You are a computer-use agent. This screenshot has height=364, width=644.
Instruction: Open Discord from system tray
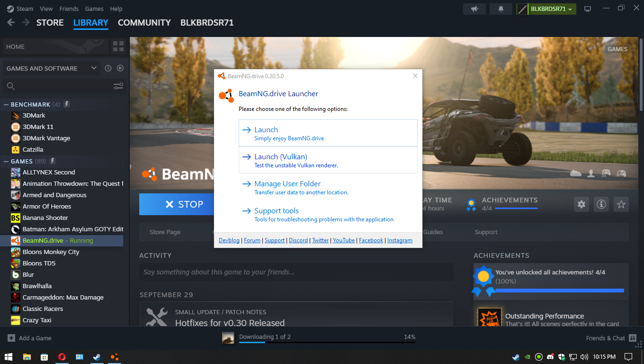point(550,356)
